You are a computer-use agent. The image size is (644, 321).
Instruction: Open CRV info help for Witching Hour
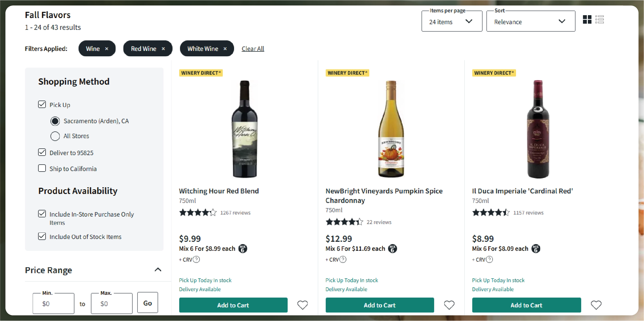pos(196,260)
